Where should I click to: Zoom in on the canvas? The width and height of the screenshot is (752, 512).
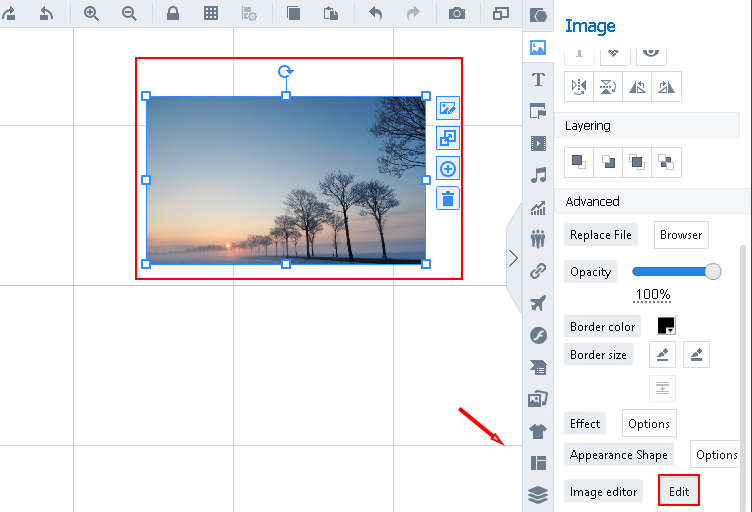(91, 13)
